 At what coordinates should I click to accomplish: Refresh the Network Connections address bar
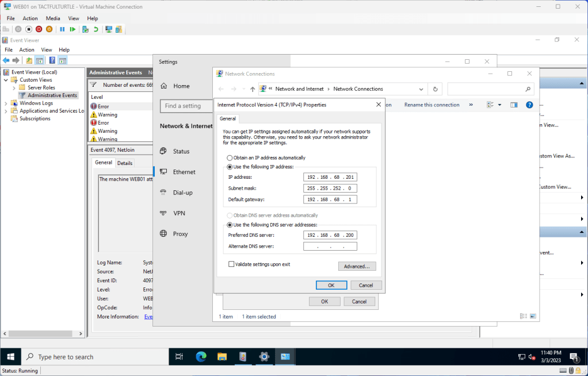[435, 89]
